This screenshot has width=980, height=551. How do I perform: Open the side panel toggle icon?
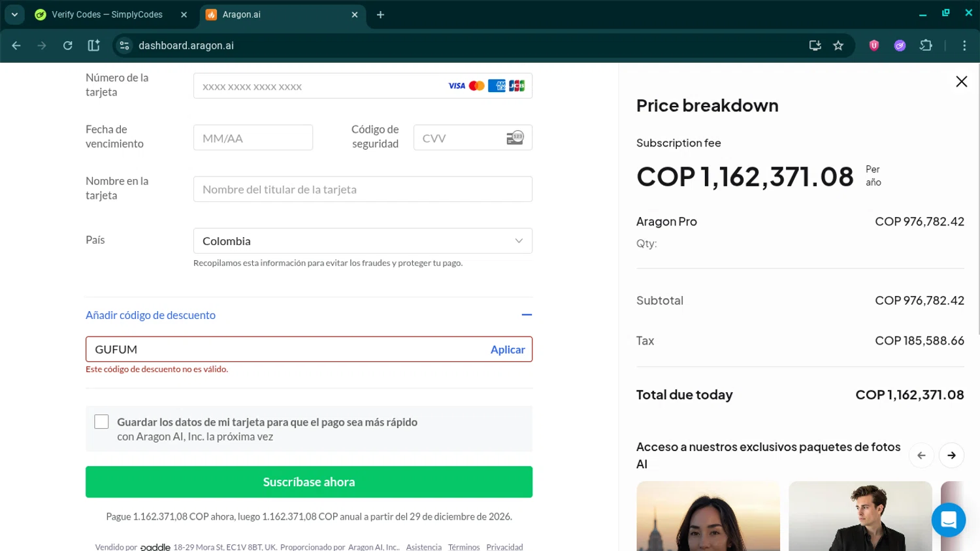click(93, 46)
